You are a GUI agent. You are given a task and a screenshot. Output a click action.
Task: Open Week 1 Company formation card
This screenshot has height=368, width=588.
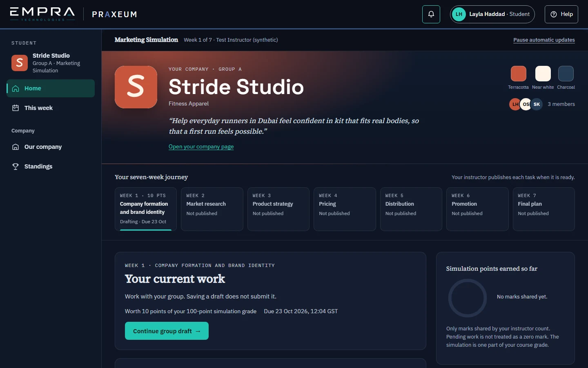pos(146,209)
